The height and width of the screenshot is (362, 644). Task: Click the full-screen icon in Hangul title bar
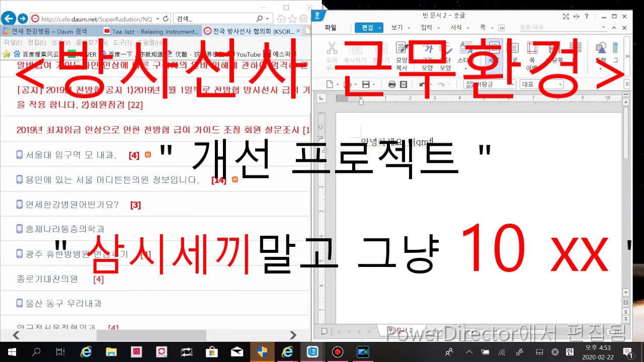click(x=566, y=17)
